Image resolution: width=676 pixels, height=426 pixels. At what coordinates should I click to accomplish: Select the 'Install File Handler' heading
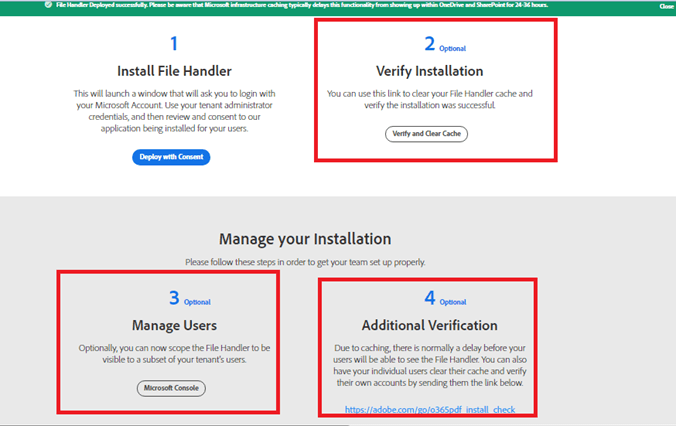174,71
